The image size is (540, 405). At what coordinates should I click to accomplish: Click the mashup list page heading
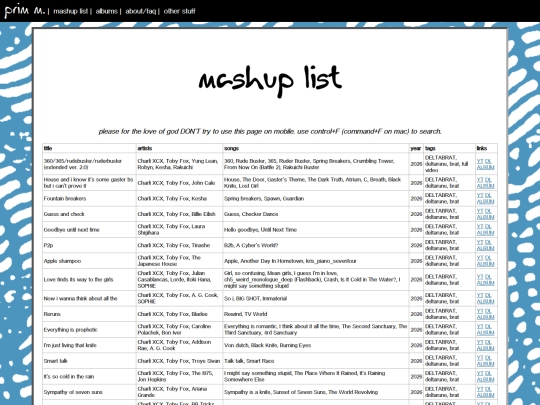pyautogui.click(x=270, y=81)
